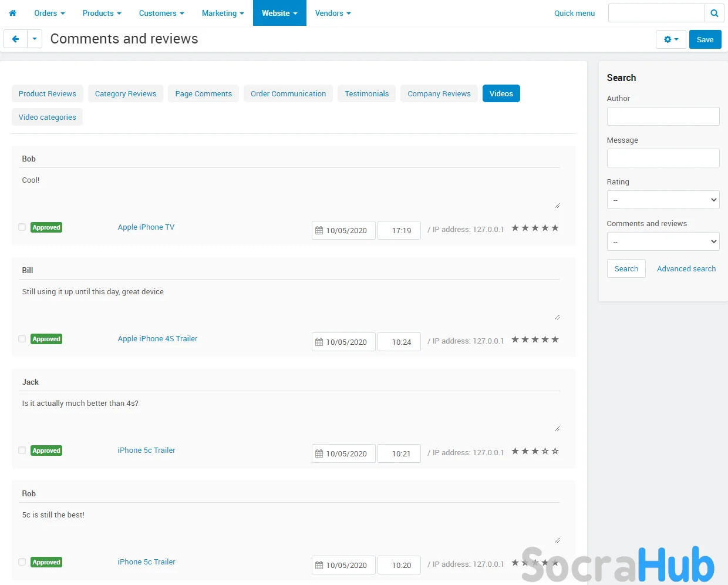Expand the Rating dropdown in the Search panel
The height and width of the screenshot is (585, 728).
(663, 200)
